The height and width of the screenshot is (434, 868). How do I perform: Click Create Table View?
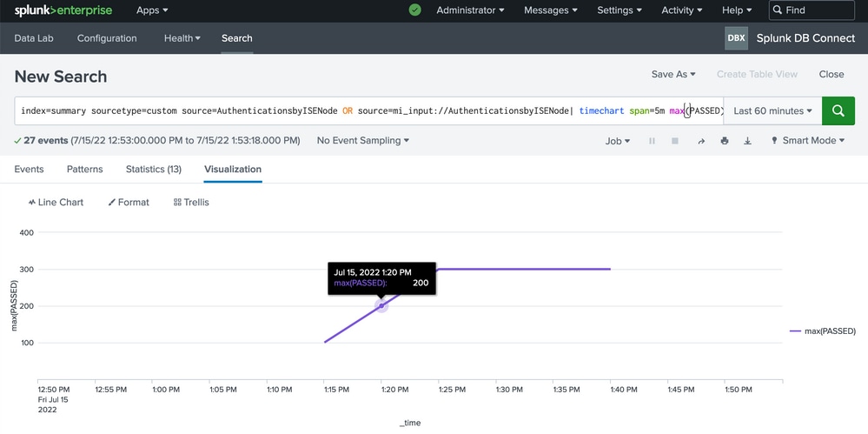[x=757, y=74]
